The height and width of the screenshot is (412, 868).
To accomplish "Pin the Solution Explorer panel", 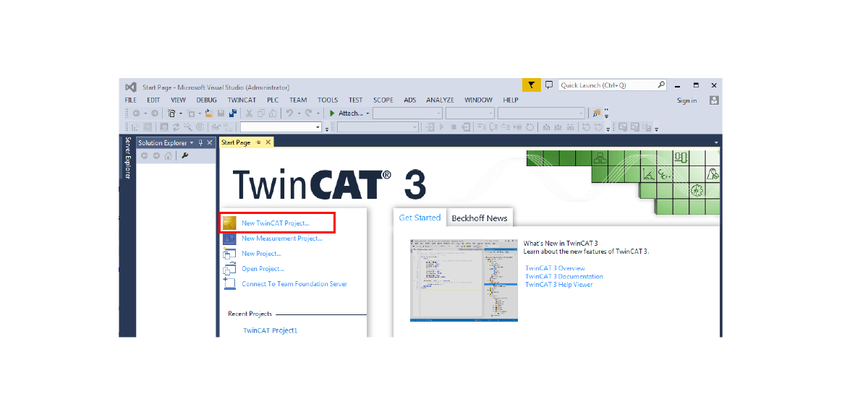I will pyautogui.click(x=200, y=143).
